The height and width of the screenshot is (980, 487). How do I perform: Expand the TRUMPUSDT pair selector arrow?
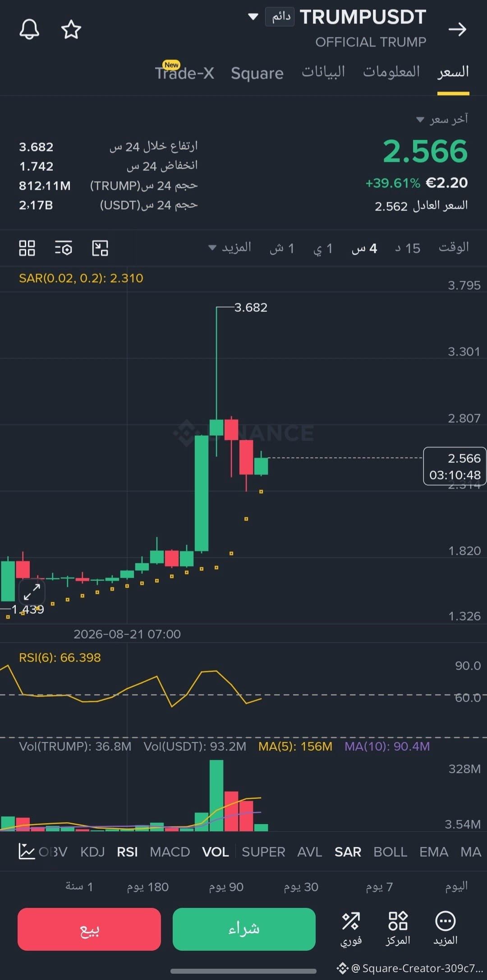[253, 17]
